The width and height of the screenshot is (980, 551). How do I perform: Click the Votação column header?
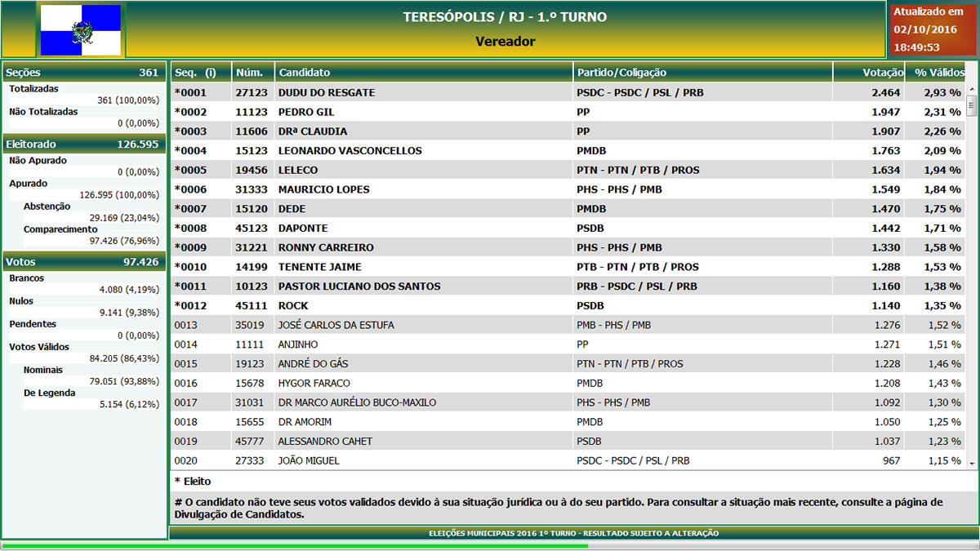tap(882, 73)
